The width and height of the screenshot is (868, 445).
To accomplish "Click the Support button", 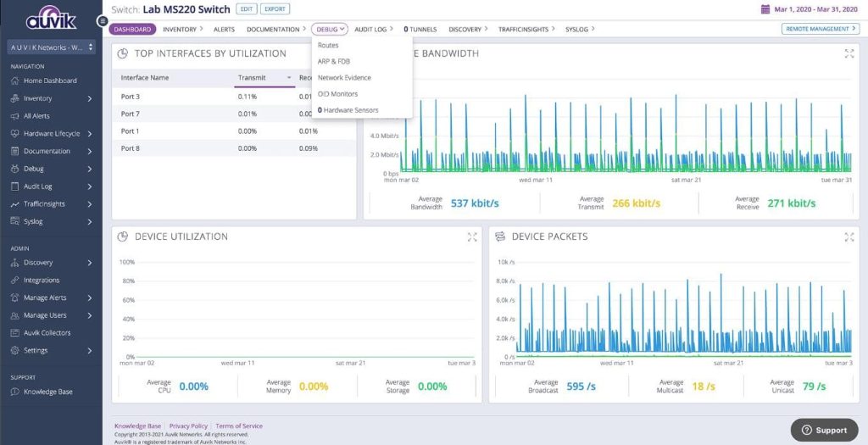I will [825, 430].
